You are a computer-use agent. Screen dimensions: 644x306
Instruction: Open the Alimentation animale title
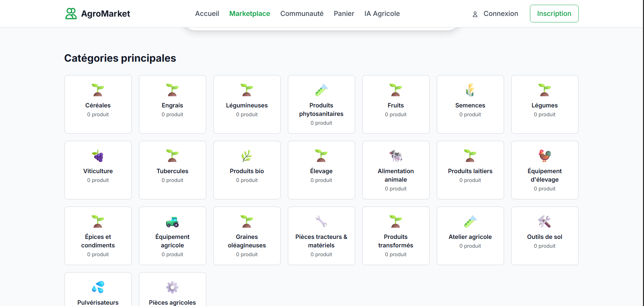(396, 175)
